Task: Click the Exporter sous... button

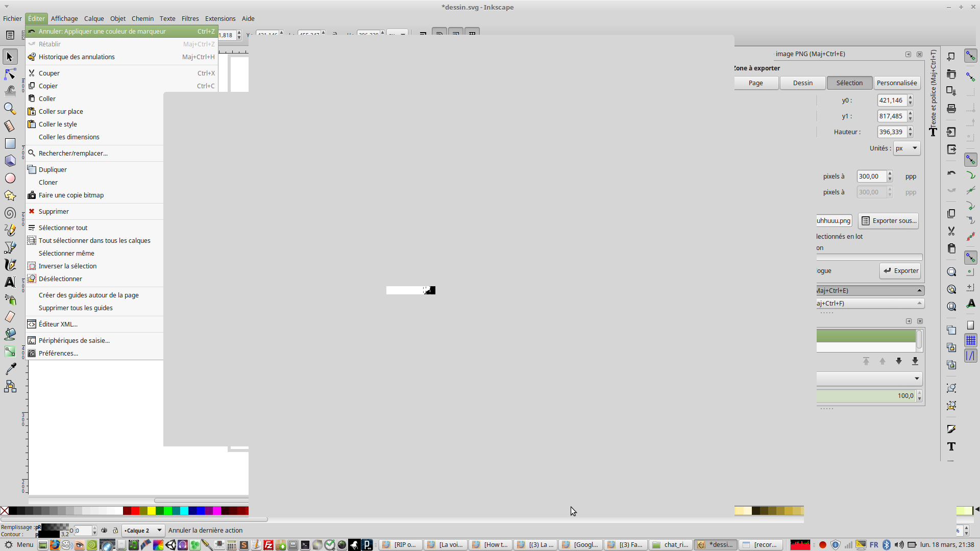Action: tap(889, 221)
